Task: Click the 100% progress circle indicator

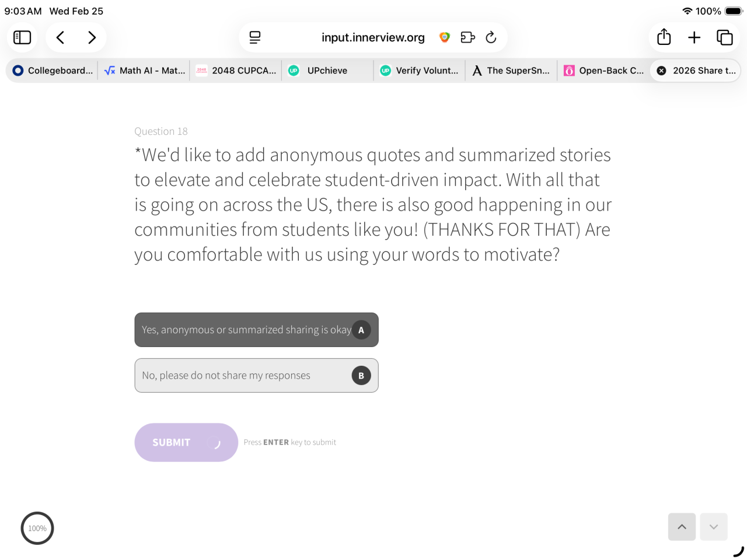Action: point(37,528)
